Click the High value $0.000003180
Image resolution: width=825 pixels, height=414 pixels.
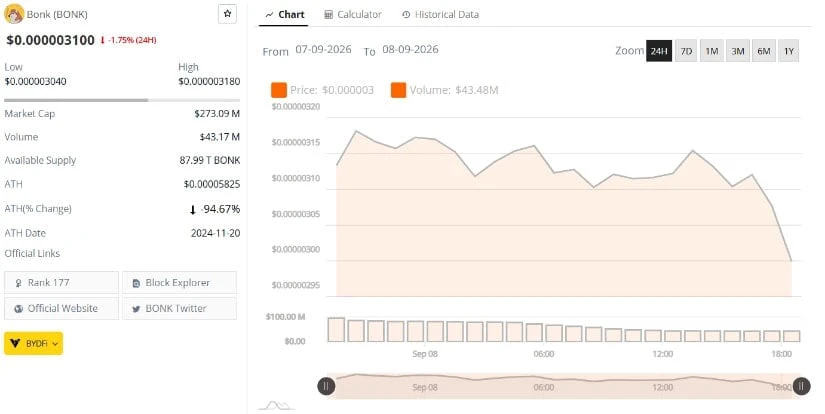[209, 82]
